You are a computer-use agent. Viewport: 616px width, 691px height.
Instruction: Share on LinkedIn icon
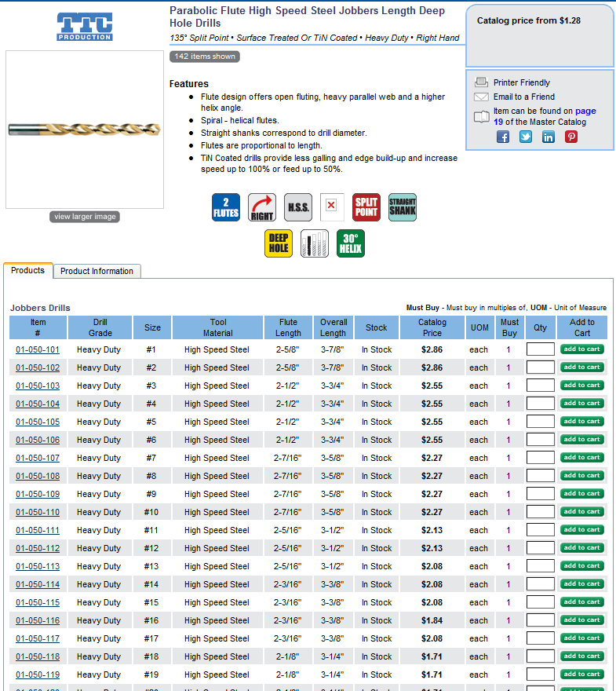pyautogui.click(x=549, y=137)
